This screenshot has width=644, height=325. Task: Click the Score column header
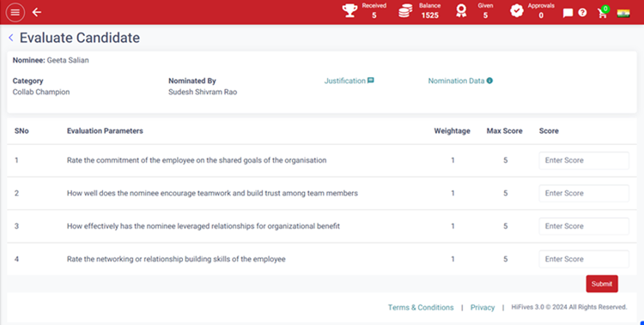[549, 131]
